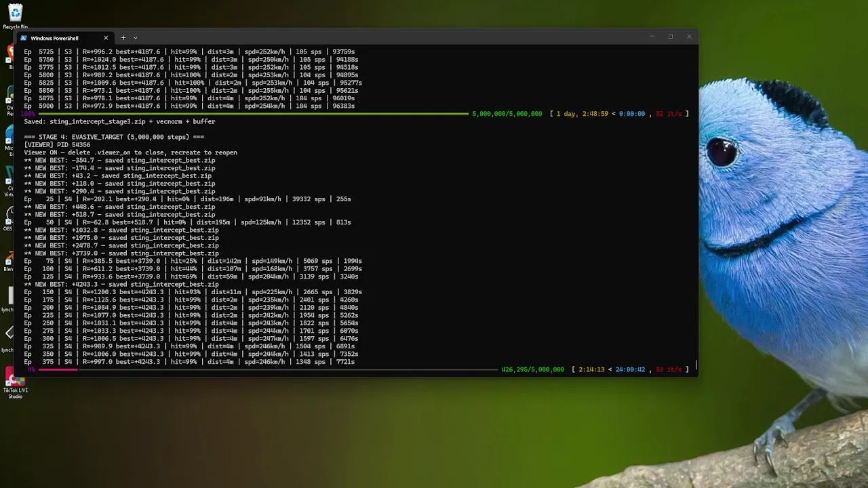Click the 'Ep 50 | S4' log row

click(x=187, y=222)
